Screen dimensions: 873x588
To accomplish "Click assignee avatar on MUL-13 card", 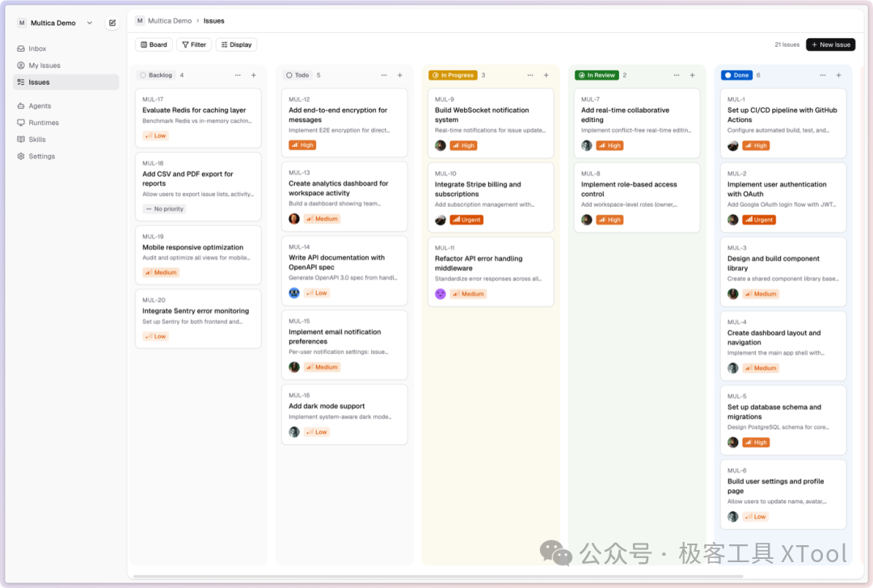I will pos(294,219).
